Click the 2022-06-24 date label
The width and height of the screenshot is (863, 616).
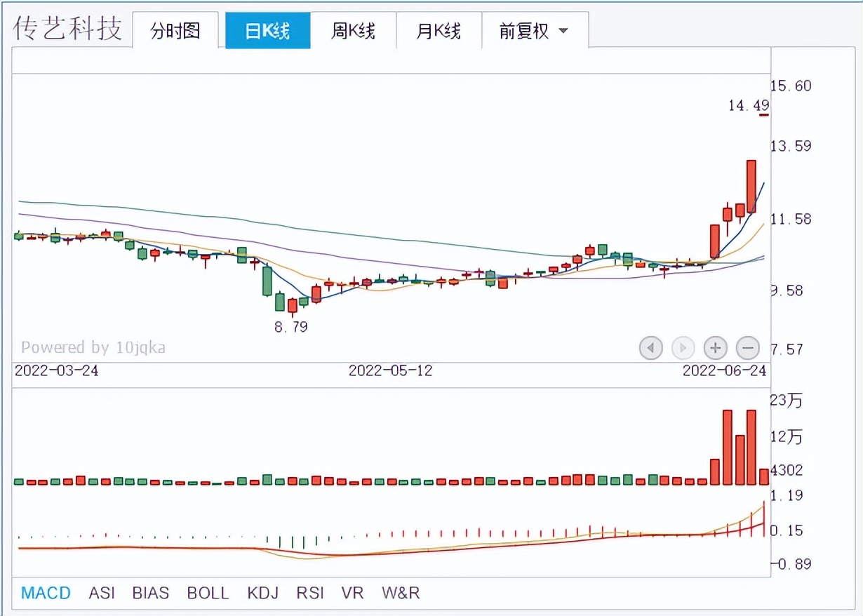725,370
